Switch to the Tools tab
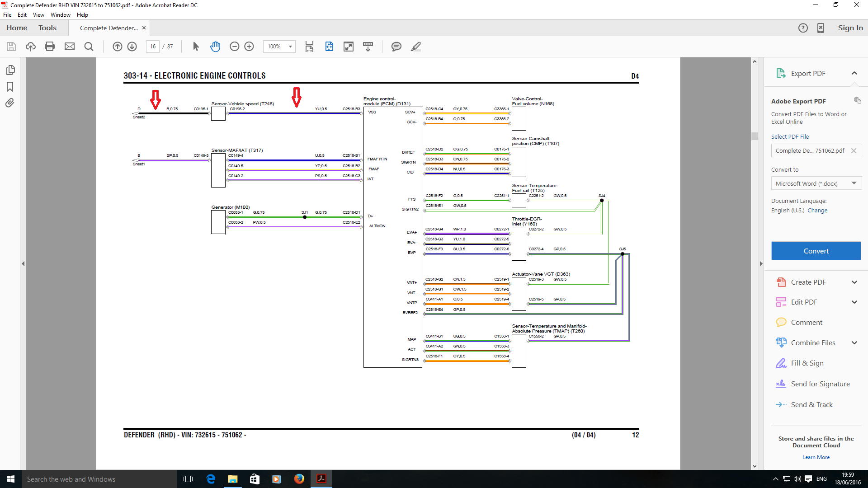 pos(47,28)
